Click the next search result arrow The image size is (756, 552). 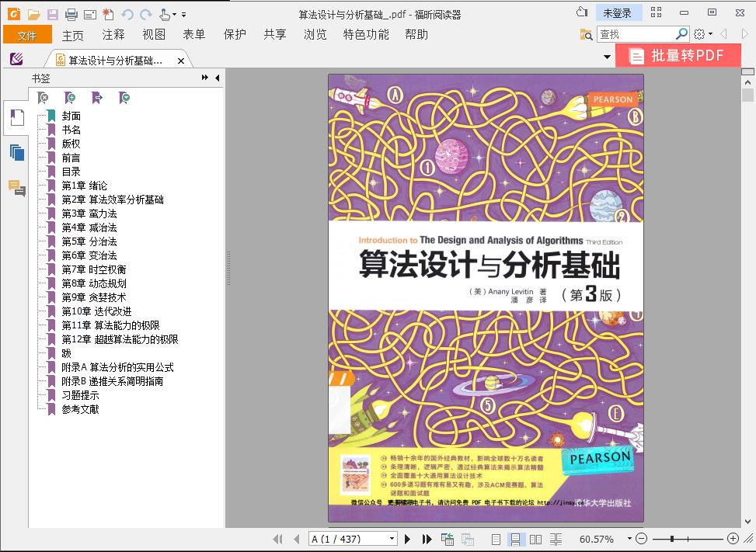pos(745,33)
